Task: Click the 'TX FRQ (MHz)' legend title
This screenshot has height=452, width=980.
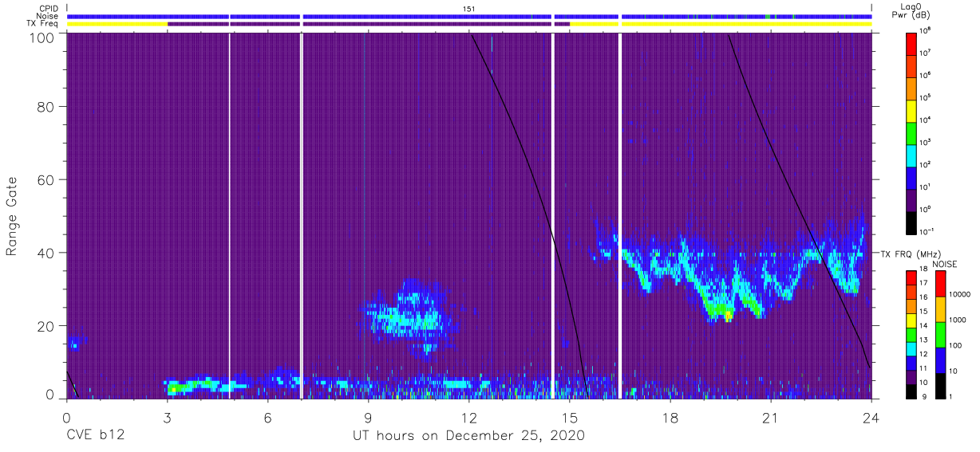Action: coord(910,254)
